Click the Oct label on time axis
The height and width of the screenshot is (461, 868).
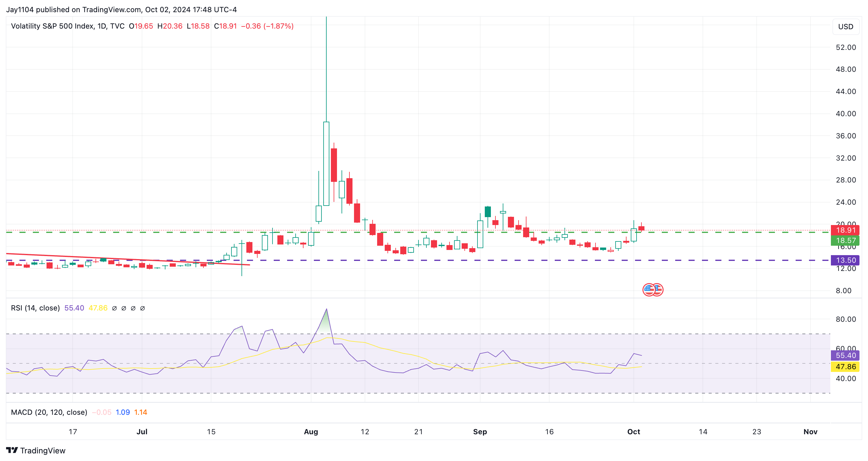pos(634,432)
